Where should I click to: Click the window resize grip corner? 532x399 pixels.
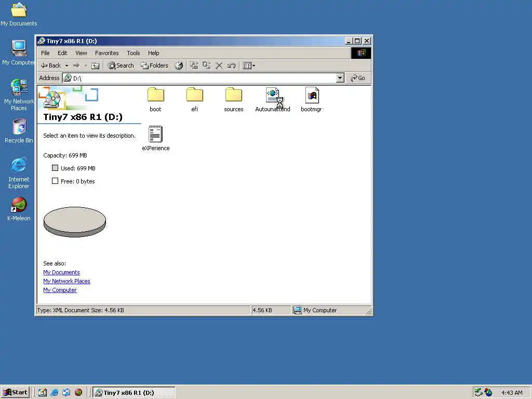pos(369,311)
